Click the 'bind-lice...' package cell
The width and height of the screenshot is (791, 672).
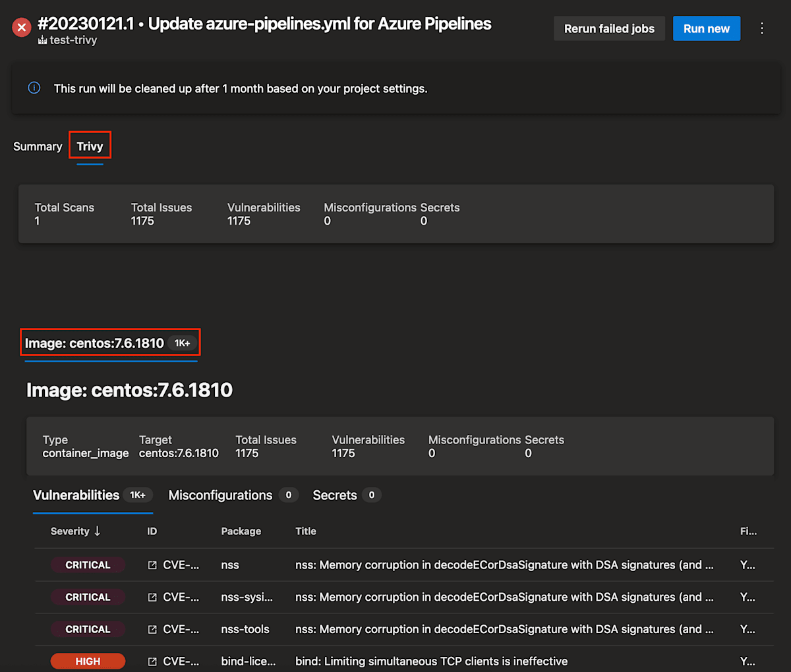[249, 661]
